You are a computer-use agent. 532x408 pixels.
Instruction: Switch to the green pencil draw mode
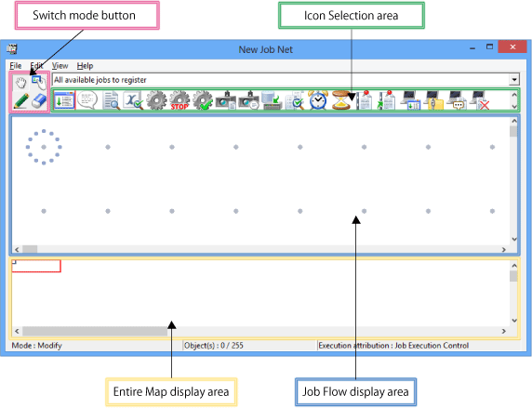20,101
